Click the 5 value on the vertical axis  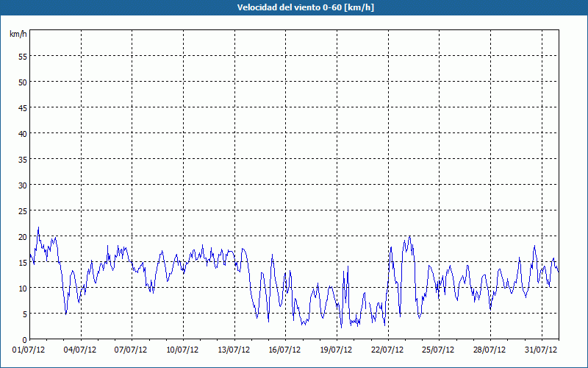pyautogui.click(x=25, y=314)
